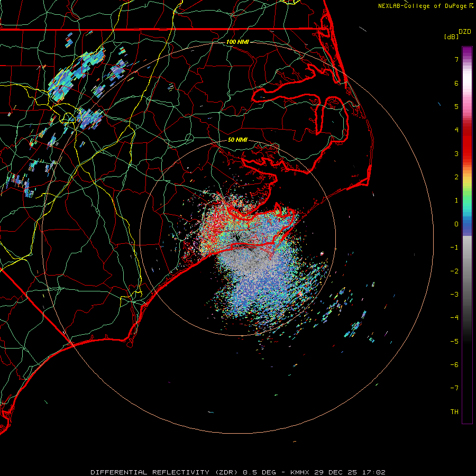Click the 1 tick label on the color scale
Image resolution: width=476 pixels, height=476 pixels.
[x=456, y=200]
